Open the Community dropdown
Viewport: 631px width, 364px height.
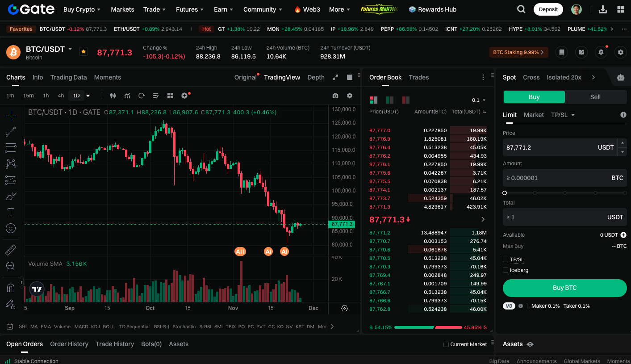(x=263, y=9)
